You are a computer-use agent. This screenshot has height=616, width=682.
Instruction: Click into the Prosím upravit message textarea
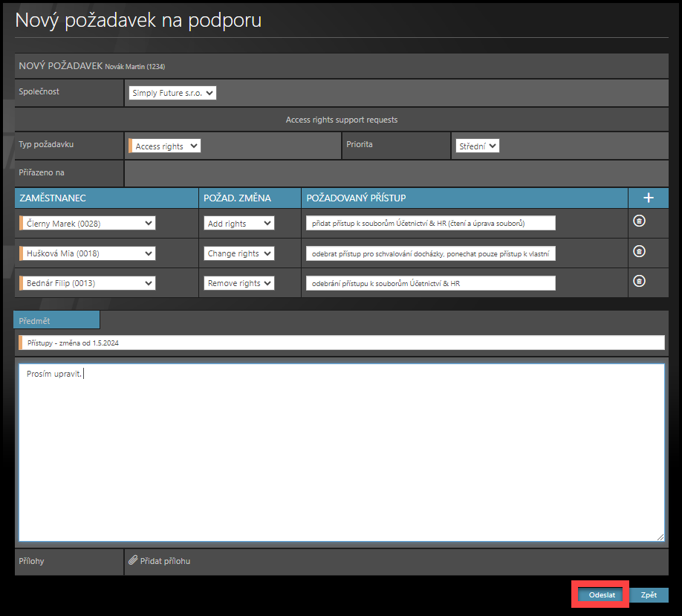pos(341,452)
